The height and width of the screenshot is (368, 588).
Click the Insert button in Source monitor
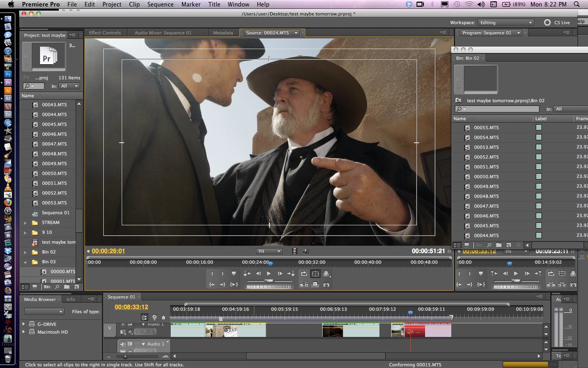click(304, 284)
